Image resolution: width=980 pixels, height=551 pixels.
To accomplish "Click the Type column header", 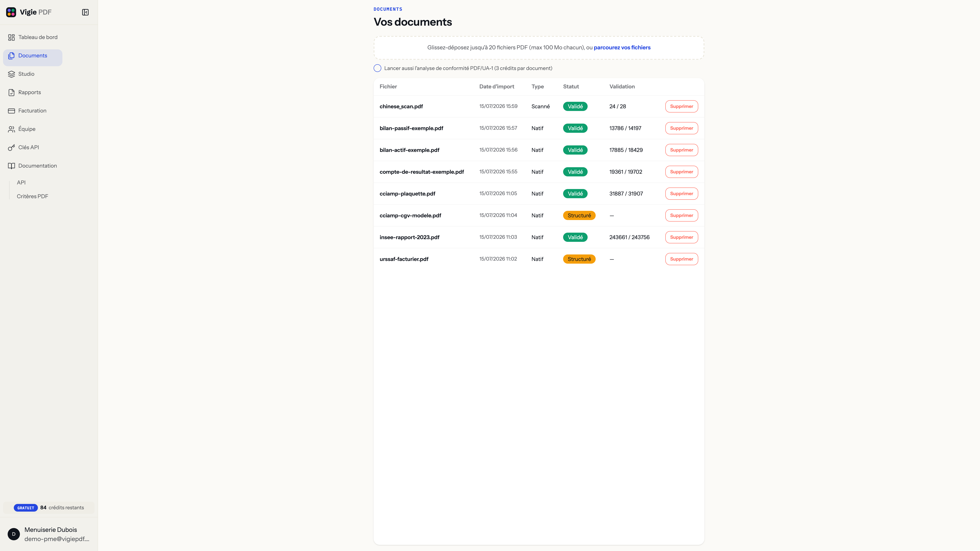I will [x=537, y=87].
